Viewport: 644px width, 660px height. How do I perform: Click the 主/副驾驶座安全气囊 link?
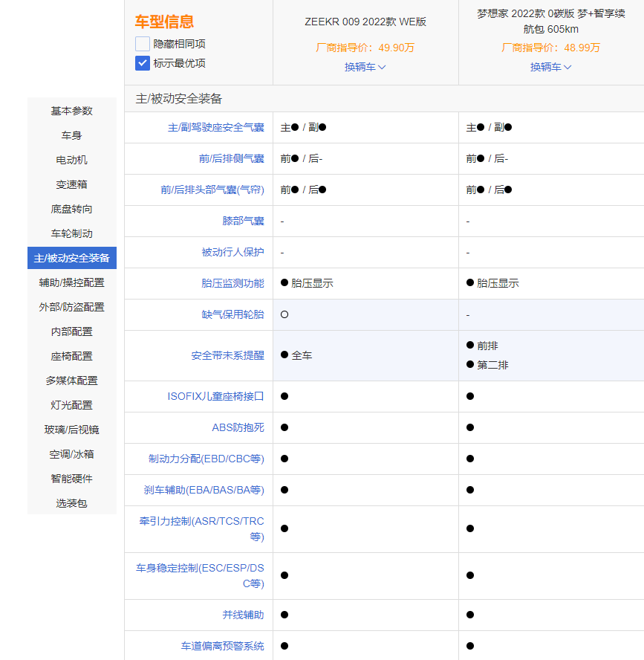(x=215, y=128)
